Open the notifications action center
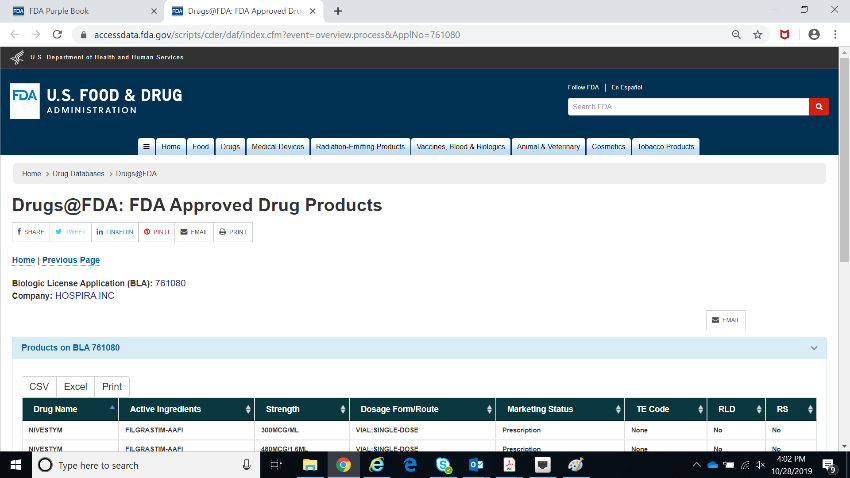Image resolution: width=850 pixels, height=478 pixels. (x=828, y=465)
